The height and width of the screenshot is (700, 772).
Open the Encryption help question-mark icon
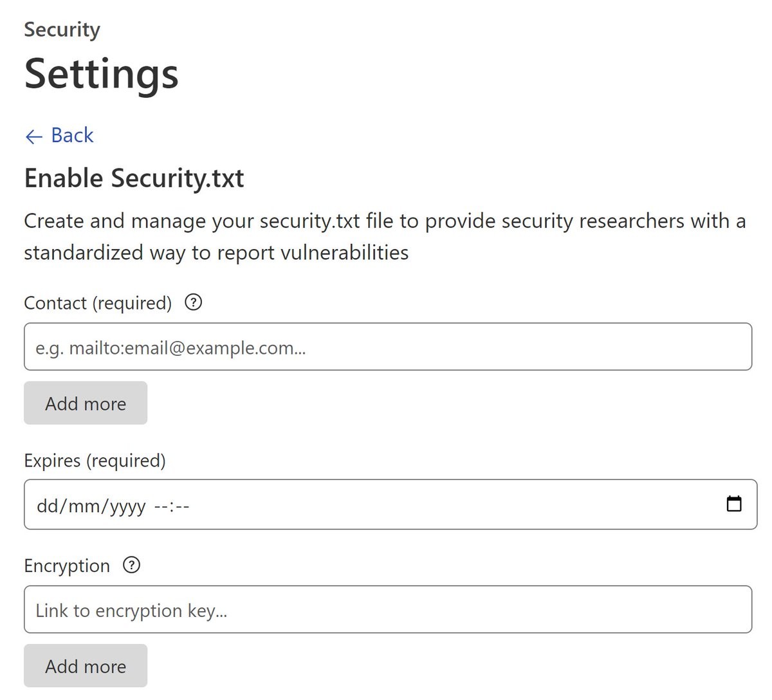(x=131, y=566)
